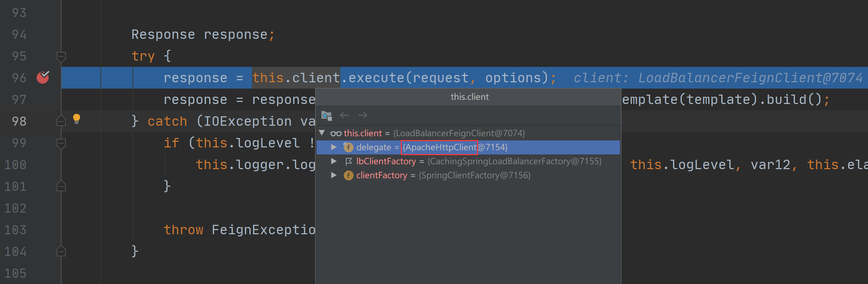Expand the clientFactory node

pyautogui.click(x=334, y=175)
